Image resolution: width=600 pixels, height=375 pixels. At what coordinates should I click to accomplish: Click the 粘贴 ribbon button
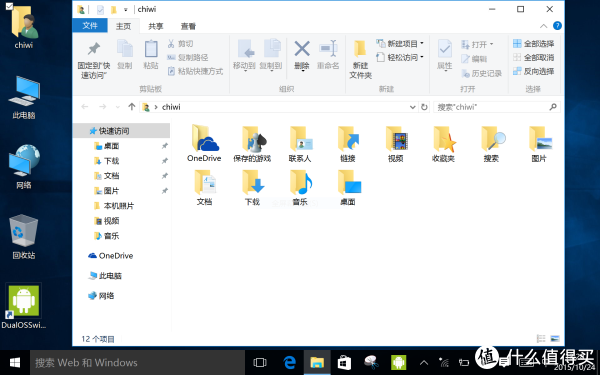coord(151,54)
